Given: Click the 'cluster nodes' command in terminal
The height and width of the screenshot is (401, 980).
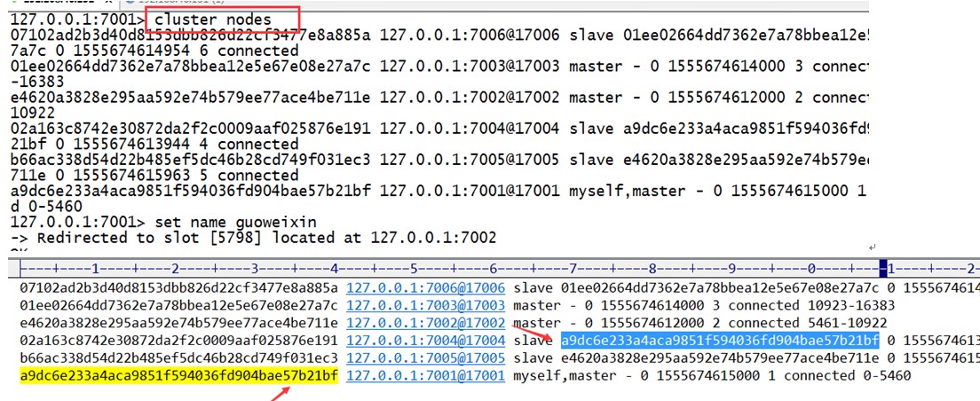Looking at the screenshot, I should point(214,20).
